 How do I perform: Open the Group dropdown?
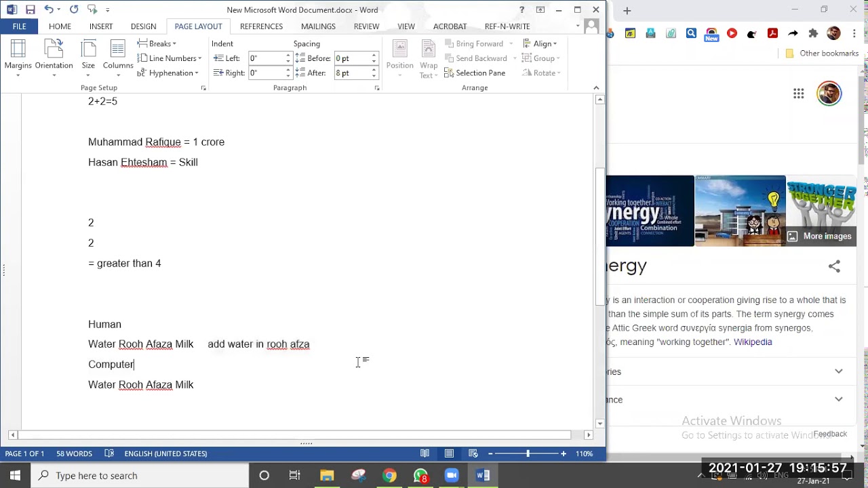(541, 58)
